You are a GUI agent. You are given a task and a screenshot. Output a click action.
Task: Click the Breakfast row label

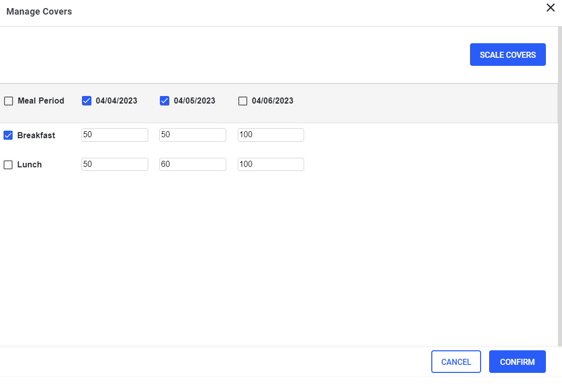[36, 135]
